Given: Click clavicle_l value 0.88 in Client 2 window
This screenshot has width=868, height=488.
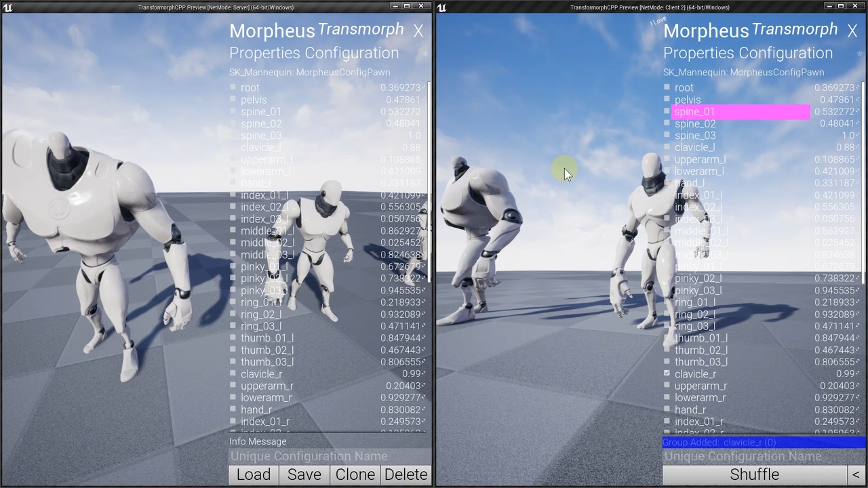Looking at the screenshot, I should tap(845, 147).
